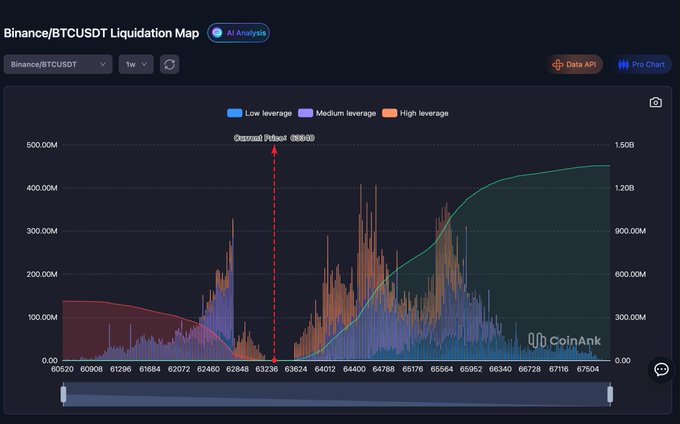
Task: Click the Binance/BTCUSDT Liquidation Map title
Action: click(x=101, y=33)
